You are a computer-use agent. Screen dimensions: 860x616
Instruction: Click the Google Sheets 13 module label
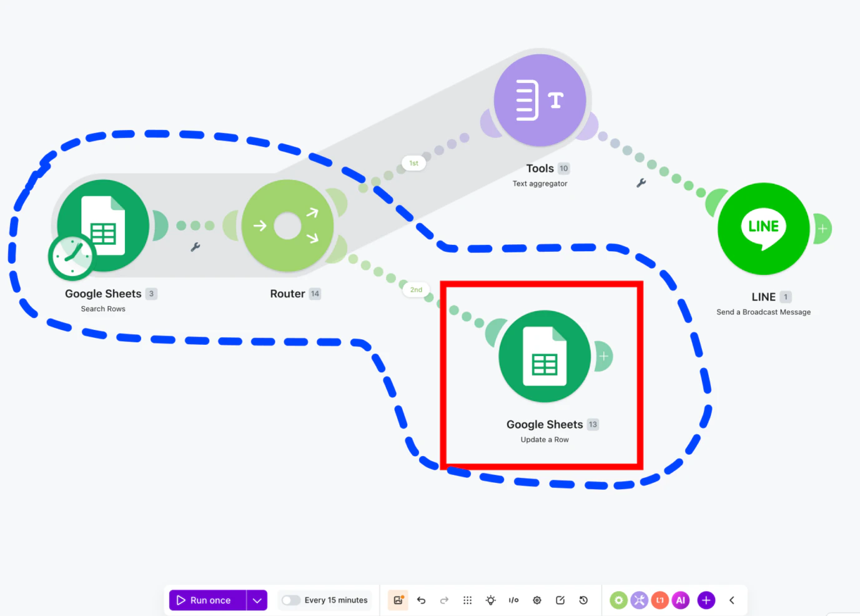545,425
